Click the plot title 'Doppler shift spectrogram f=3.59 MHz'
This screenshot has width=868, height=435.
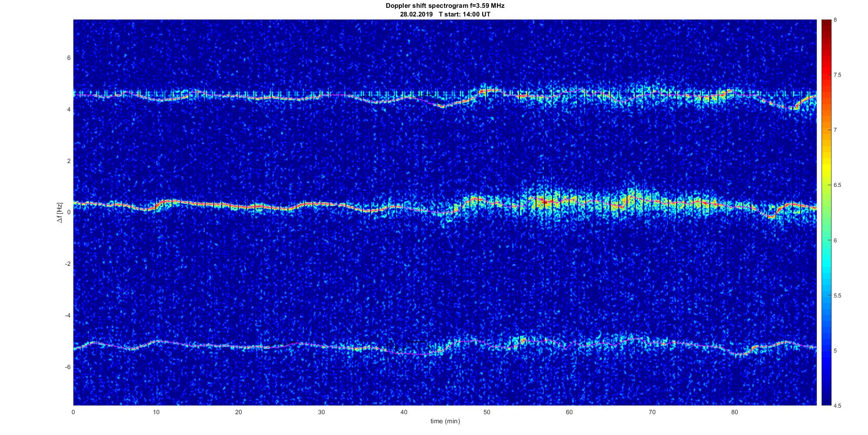[445, 6]
